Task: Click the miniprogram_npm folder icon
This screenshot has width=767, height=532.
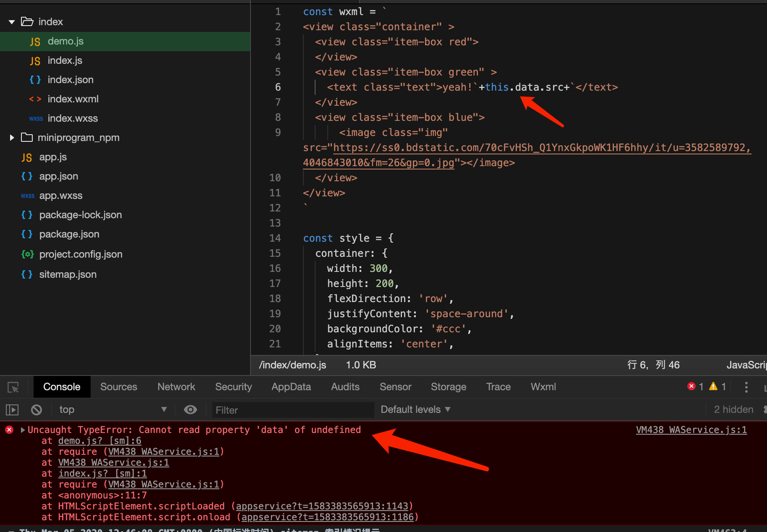Action: 27,137
